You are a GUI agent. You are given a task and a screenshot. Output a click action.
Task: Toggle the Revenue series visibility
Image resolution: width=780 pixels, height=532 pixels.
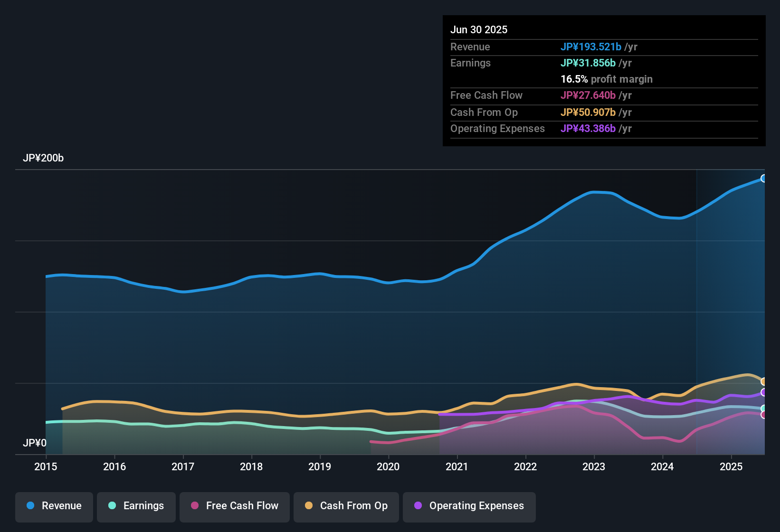pos(54,506)
